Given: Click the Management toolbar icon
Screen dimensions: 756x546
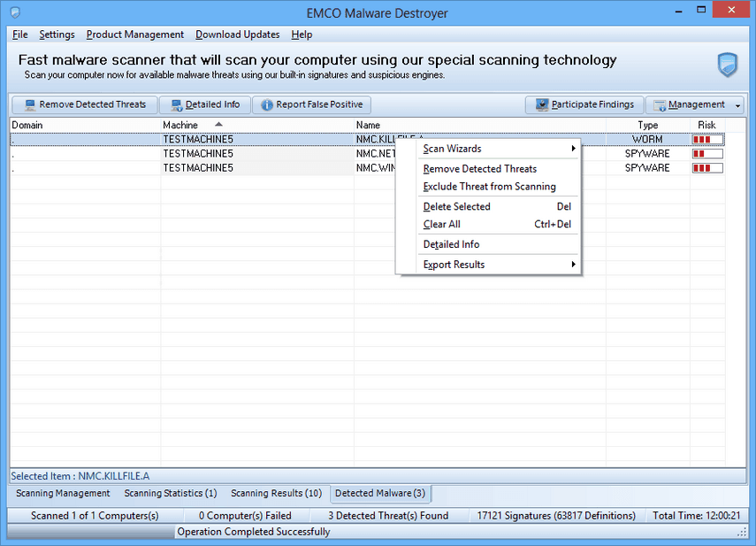Looking at the screenshot, I should click(x=660, y=105).
